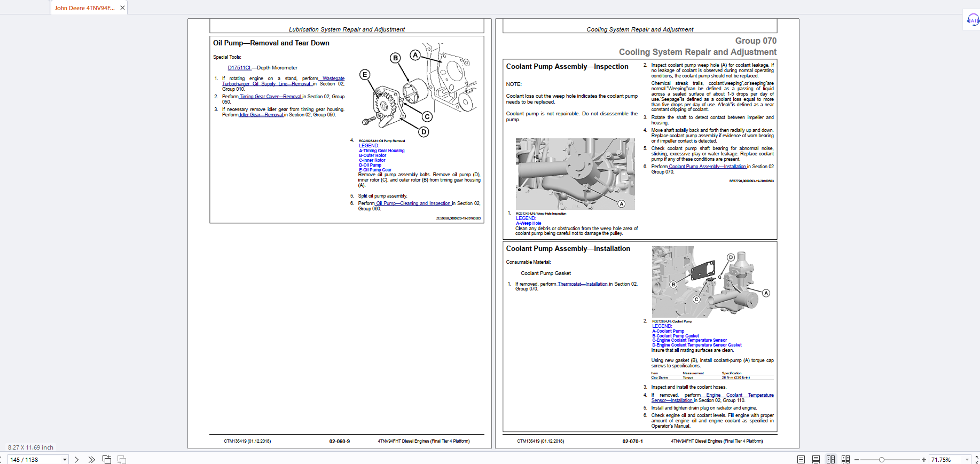This screenshot has height=464, width=980.
Task: Enable continuous scrolling page view
Action: (816, 460)
